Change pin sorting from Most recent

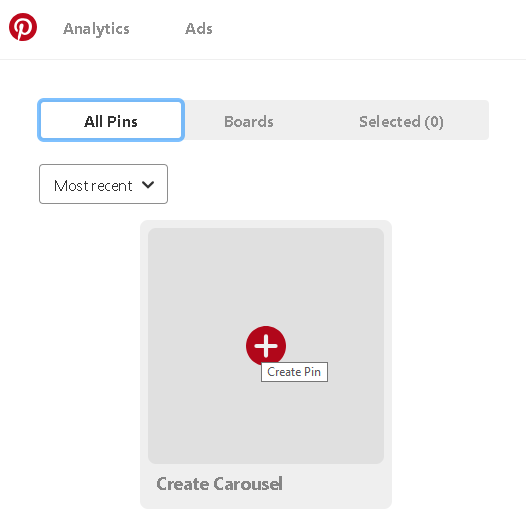(x=103, y=184)
